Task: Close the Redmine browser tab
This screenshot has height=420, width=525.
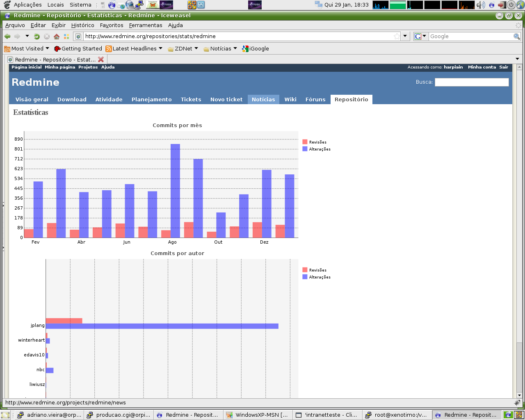Action: coord(101,59)
